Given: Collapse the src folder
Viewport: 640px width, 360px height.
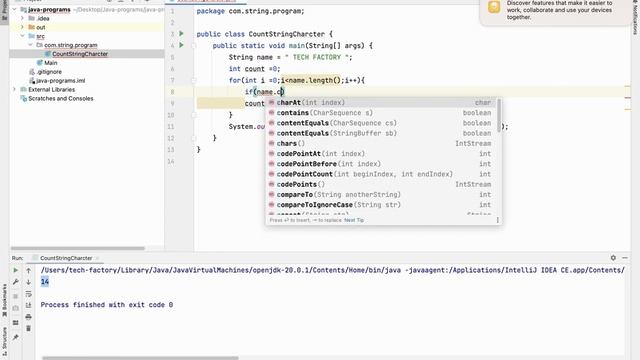Looking at the screenshot, I should click(22, 36).
